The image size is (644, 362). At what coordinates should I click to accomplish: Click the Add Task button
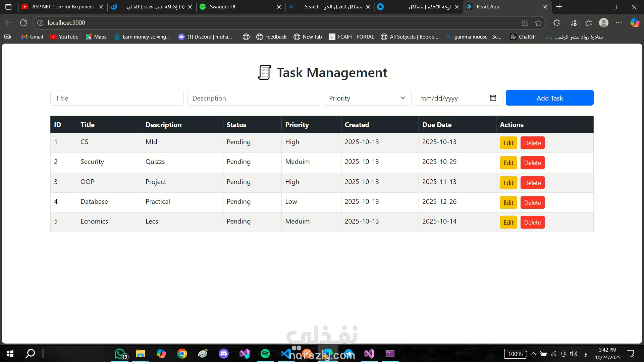549,98
